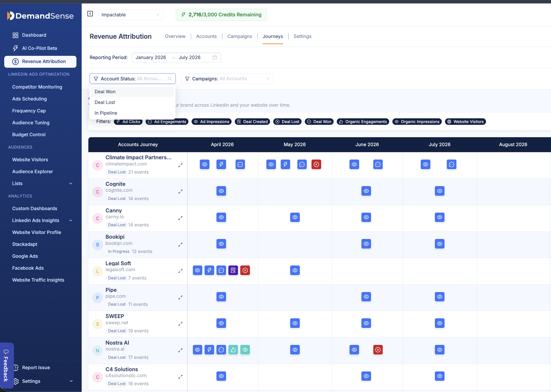Select In Pipeline from Account Status dropdown
This screenshot has width=551, height=392.
132,113
